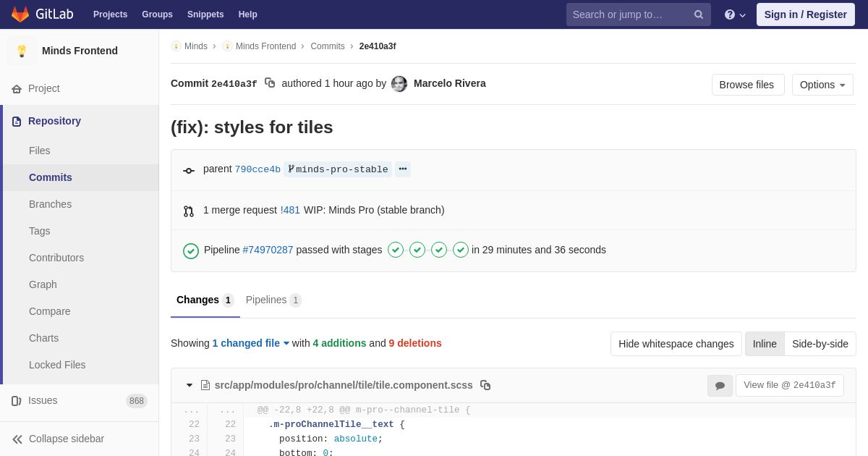Click the Minds Frontend project avatar
Viewport: 868px width, 456px height.
point(22,51)
